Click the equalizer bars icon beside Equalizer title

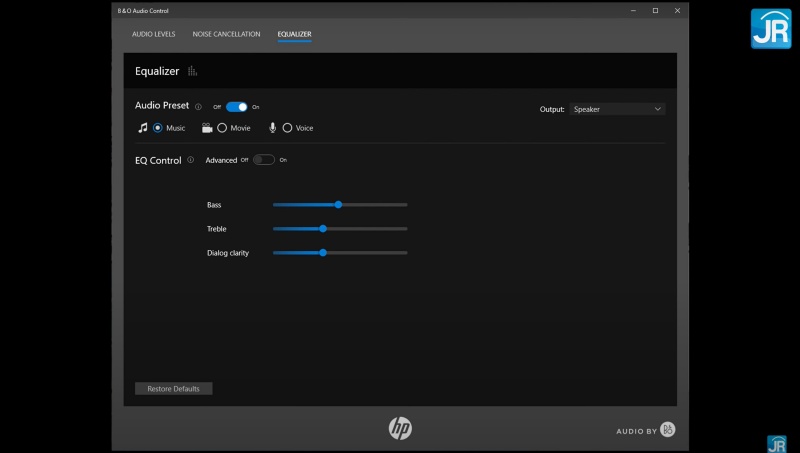(x=193, y=71)
